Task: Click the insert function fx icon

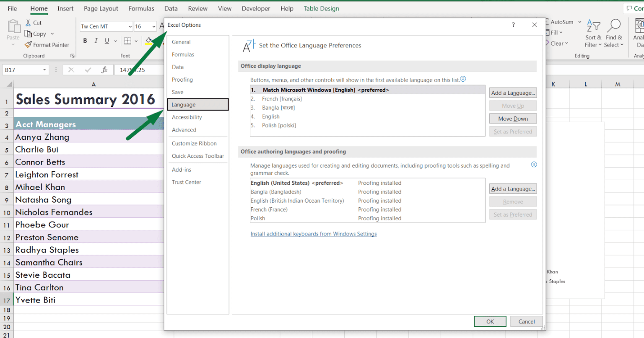Action: pos(104,70)
